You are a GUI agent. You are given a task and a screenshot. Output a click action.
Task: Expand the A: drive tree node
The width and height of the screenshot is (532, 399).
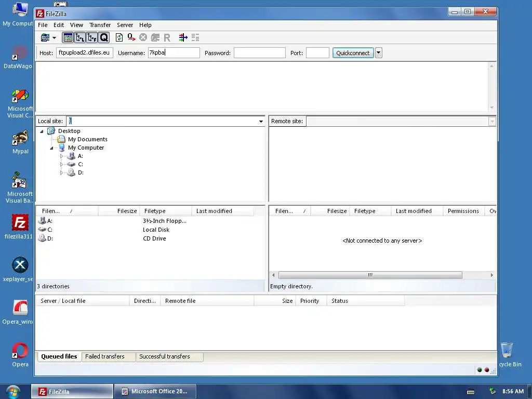(61, 156)
